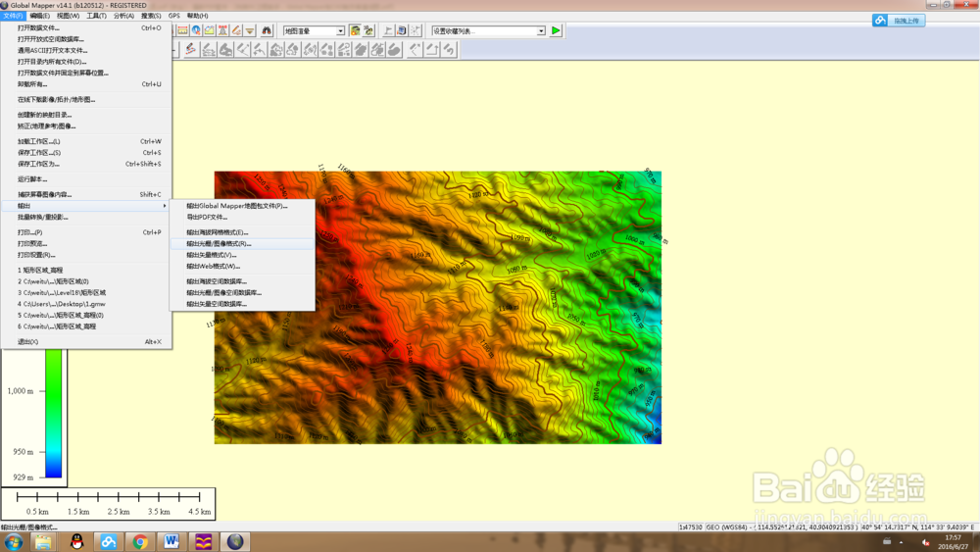
Task: Click the Word icon in taskbar
Action: click(171, 542)
